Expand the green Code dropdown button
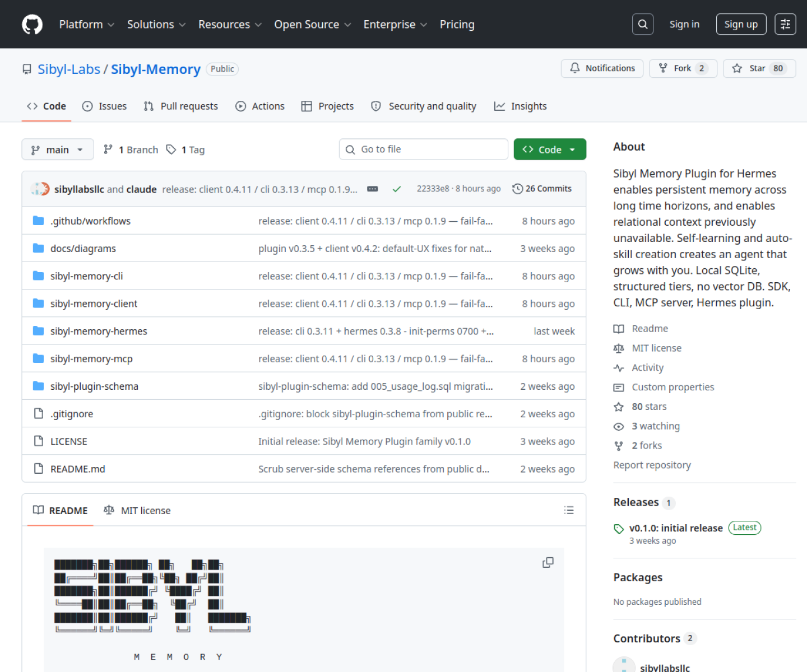Image resolution: width=807 pixels, height=672 pixels. tap(550, 150)
